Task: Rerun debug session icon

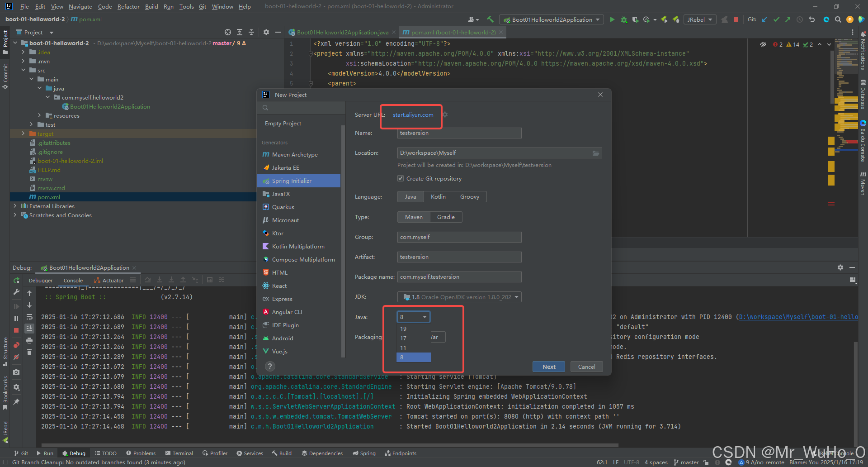Action: (x=16, y=281)
